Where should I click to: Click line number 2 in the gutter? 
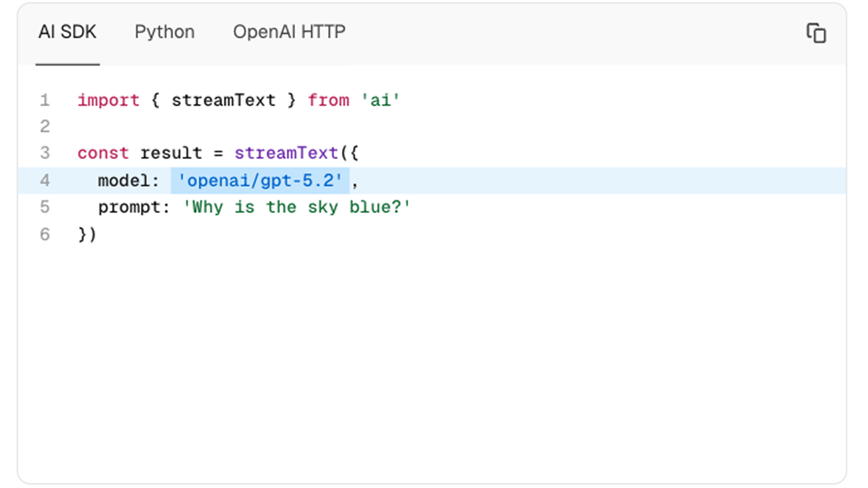tap(45, 126)
